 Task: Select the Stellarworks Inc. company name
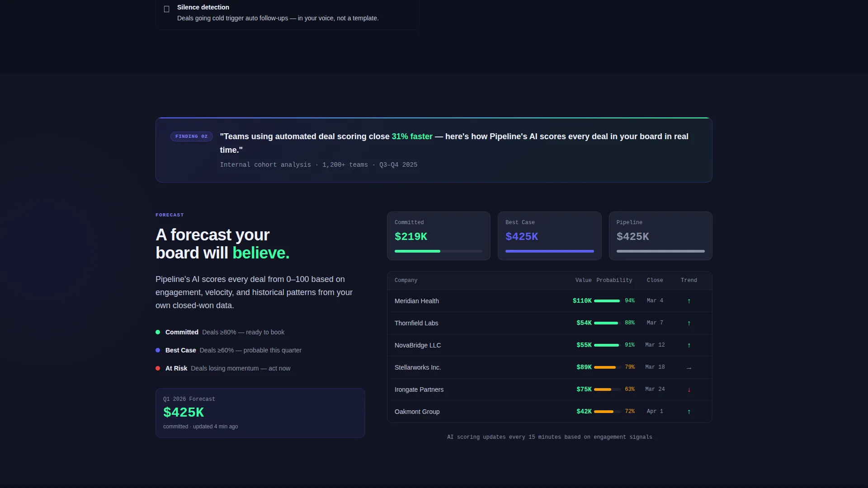[418, 367]
